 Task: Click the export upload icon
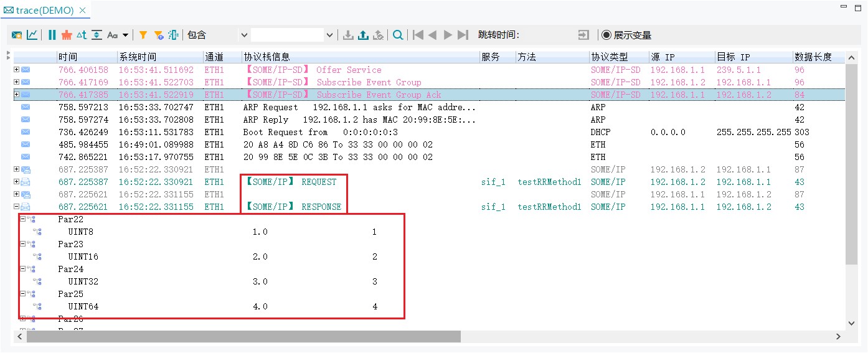364,35
